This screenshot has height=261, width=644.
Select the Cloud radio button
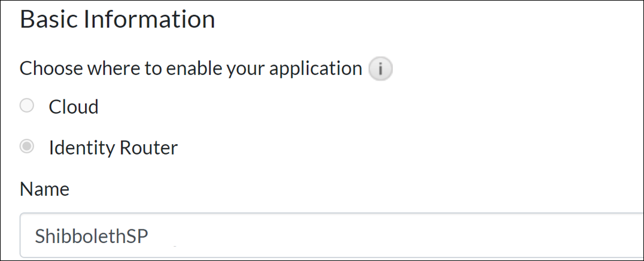click(26, 107)
